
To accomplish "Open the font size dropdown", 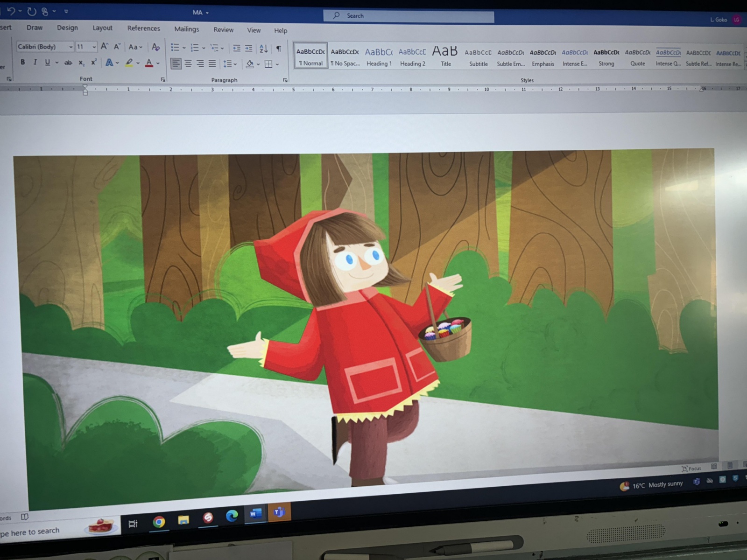I will click(94, 47).
